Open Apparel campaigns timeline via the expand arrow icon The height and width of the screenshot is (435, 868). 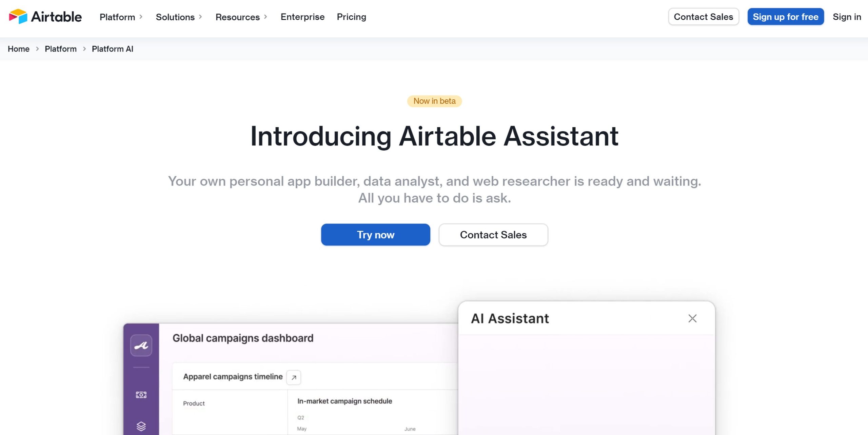(x=294, y=377)
